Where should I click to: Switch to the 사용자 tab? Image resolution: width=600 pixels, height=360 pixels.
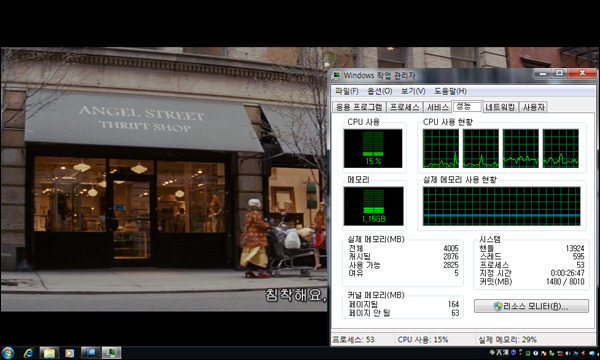[x=533, y=108]
